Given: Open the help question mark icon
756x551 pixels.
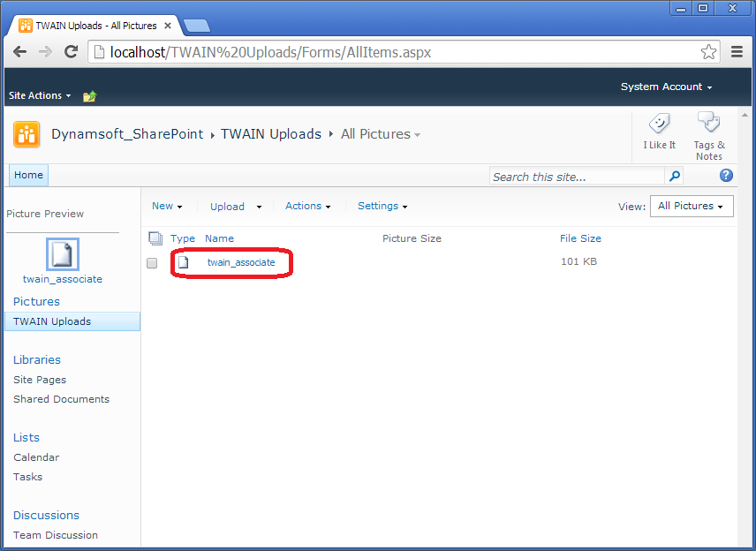Looking at the screenshot, I should (x=727, y=176).
